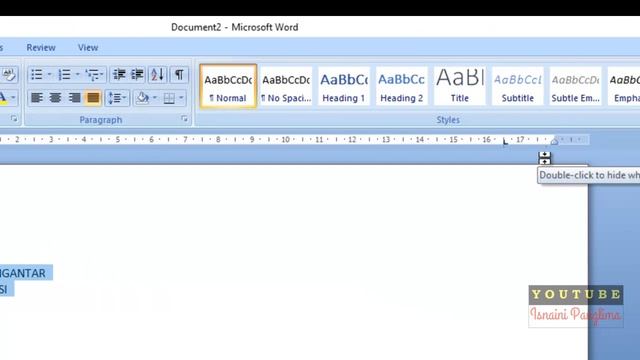Click the Styles group label
The height and width of the screenshot is (360, 640).
448,120
